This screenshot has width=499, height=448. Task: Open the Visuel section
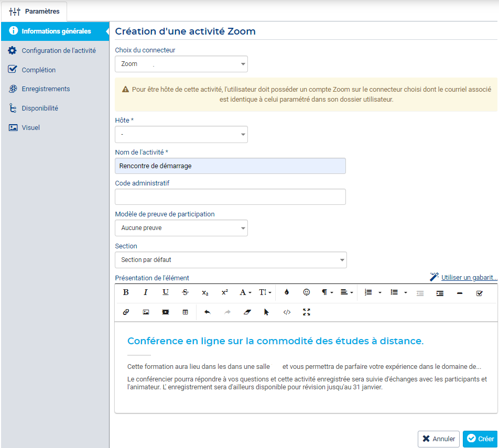pyautogui.click(x=55, y=128)
